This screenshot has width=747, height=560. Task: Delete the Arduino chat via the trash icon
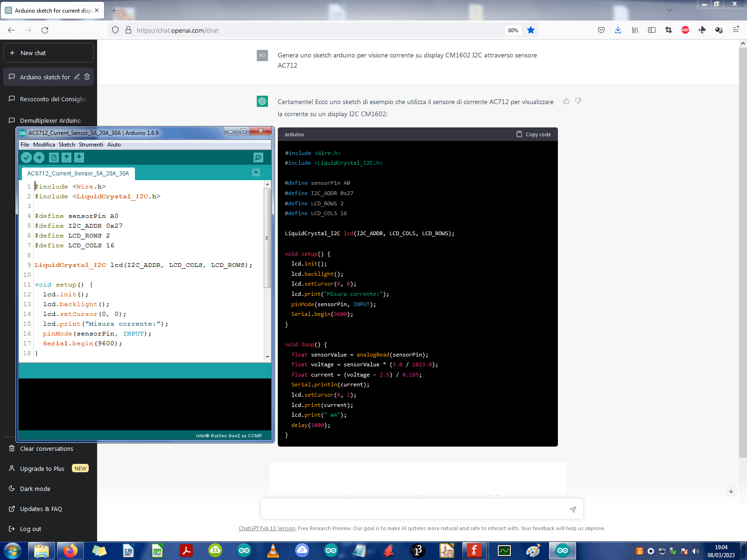(x=87, y=77)
